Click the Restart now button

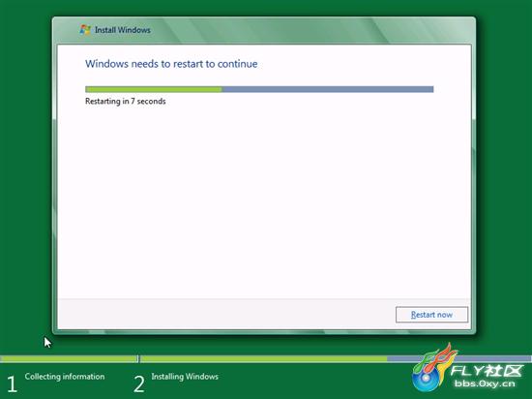[x=431, y=315]
